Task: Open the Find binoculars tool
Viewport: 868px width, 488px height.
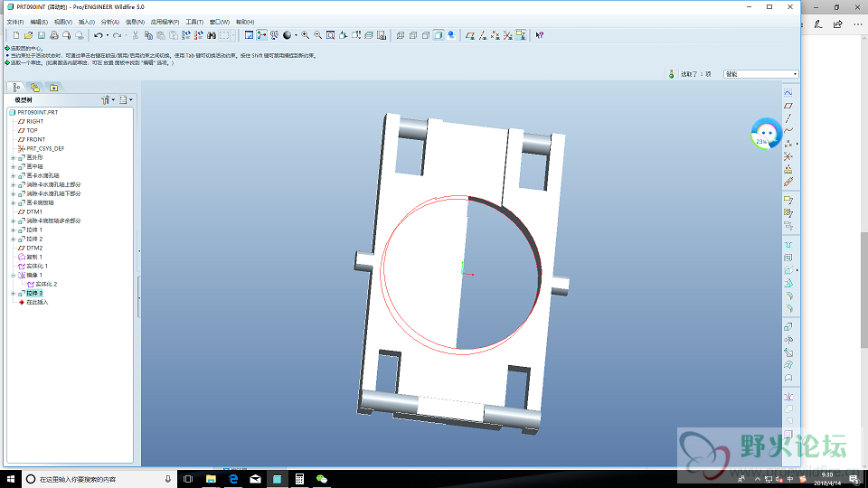Action: (x=212, y=35)
